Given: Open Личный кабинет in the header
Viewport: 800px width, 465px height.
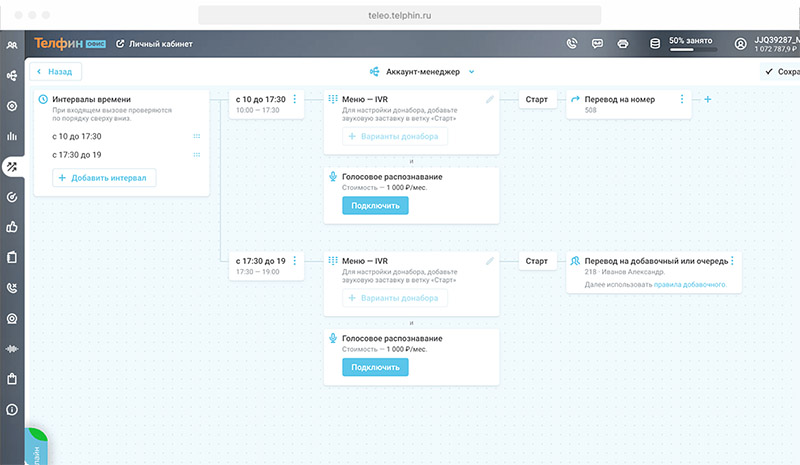Looking at the screenshot, I should [x=154, y=44].
